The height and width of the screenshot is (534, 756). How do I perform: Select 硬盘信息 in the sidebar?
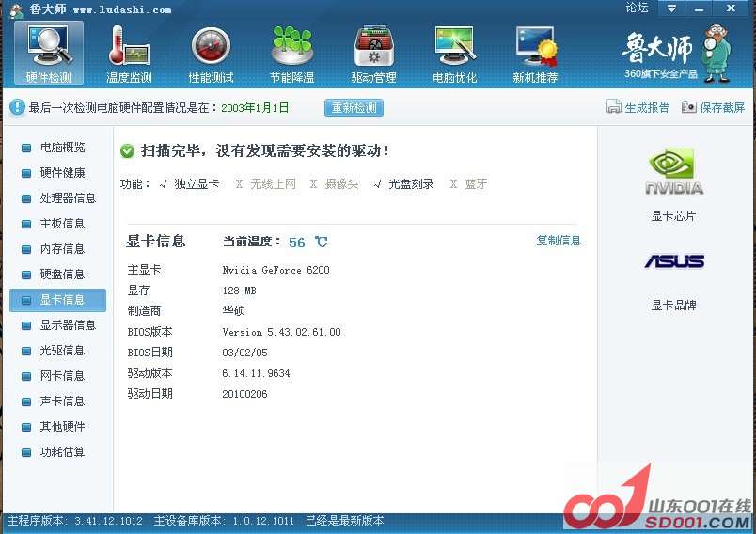[62, 275]
